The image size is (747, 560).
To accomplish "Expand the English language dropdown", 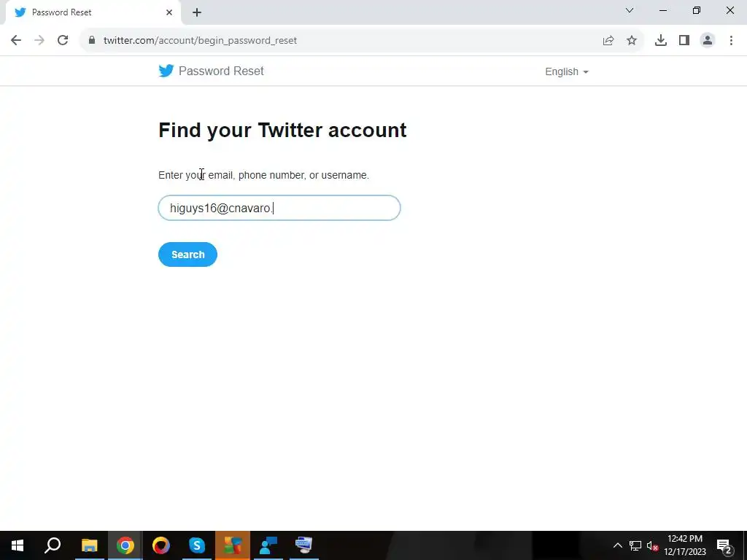I will [x=566, y=71].
